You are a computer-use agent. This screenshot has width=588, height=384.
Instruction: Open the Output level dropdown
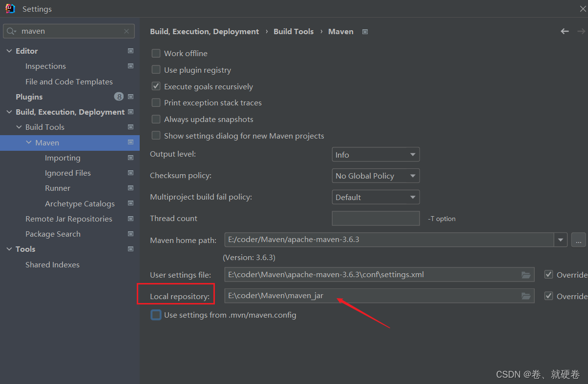point(376,154)
